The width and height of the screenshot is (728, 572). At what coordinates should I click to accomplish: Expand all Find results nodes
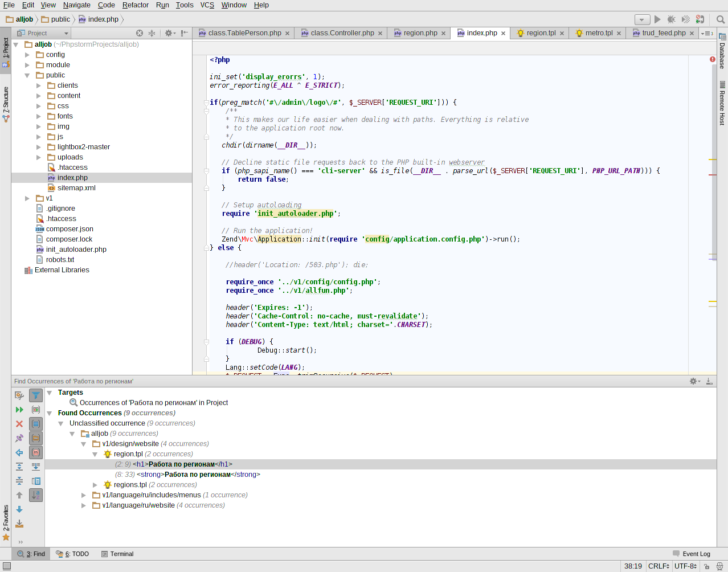point(19,467)
